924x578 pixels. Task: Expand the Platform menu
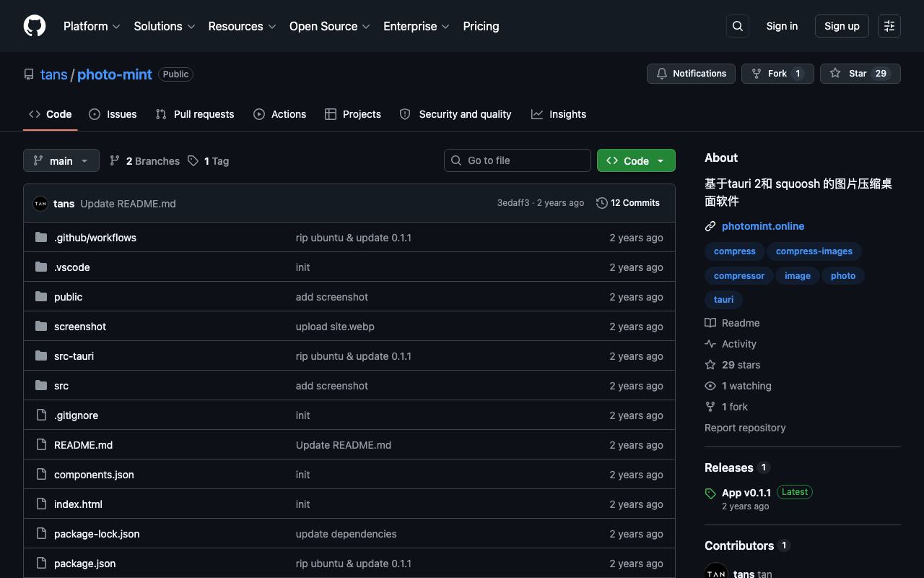click(92, 26)
